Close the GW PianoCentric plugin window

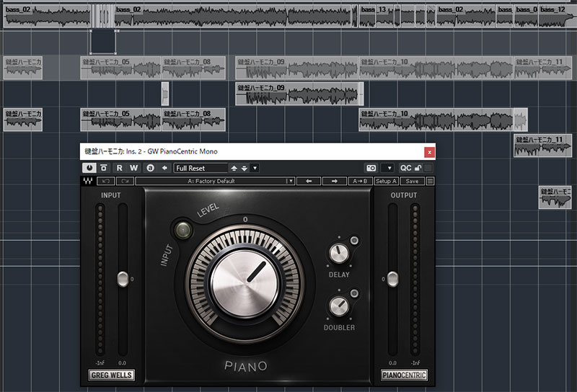click(429, 152)
